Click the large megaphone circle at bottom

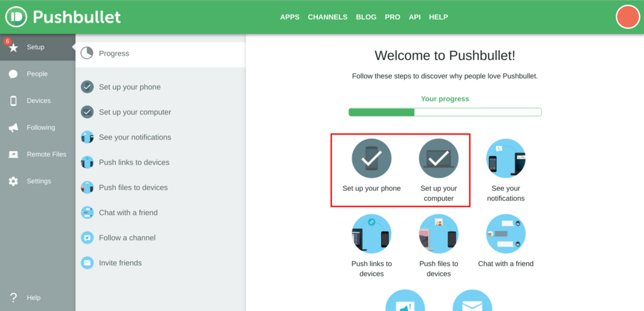tap(405, 300)
